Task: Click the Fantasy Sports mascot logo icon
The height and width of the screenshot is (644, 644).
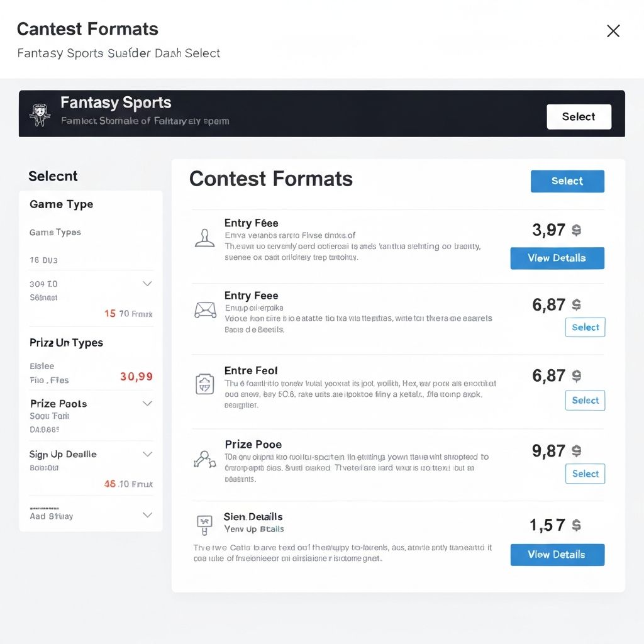Action: tap(40, 113)
